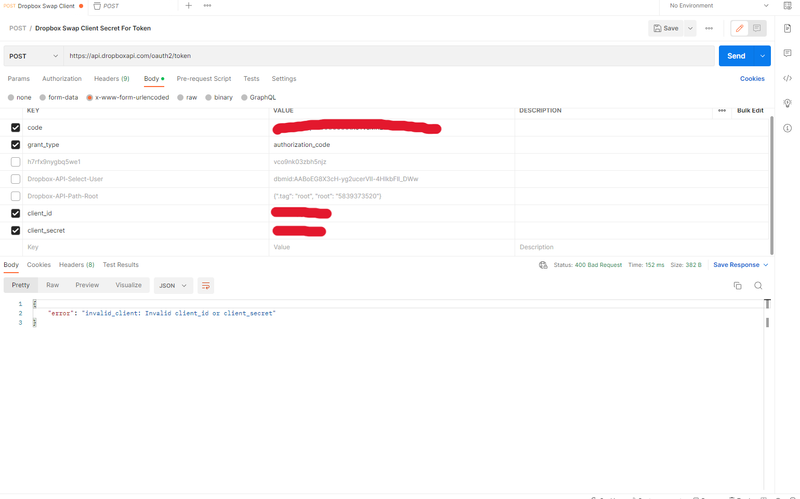Select the x-www-form-urlencoded radio
Viewport: 800px width, 499px height.
click(89, 97)
